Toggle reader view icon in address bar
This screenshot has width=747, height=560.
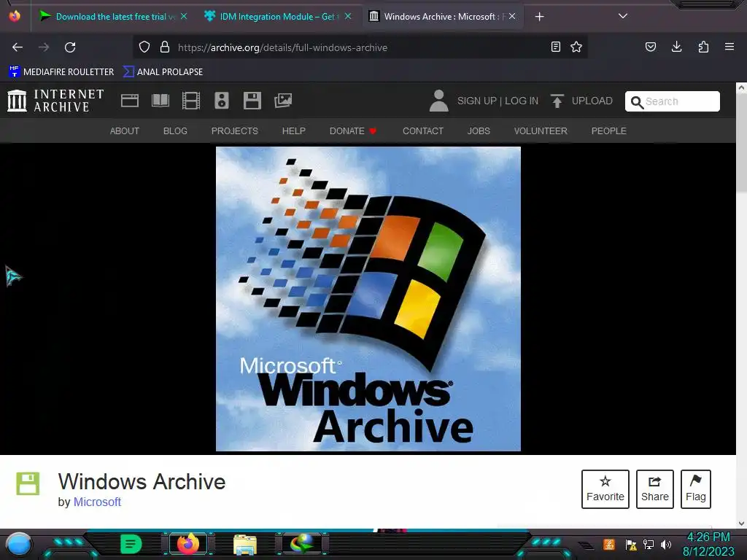coord(555,47)
